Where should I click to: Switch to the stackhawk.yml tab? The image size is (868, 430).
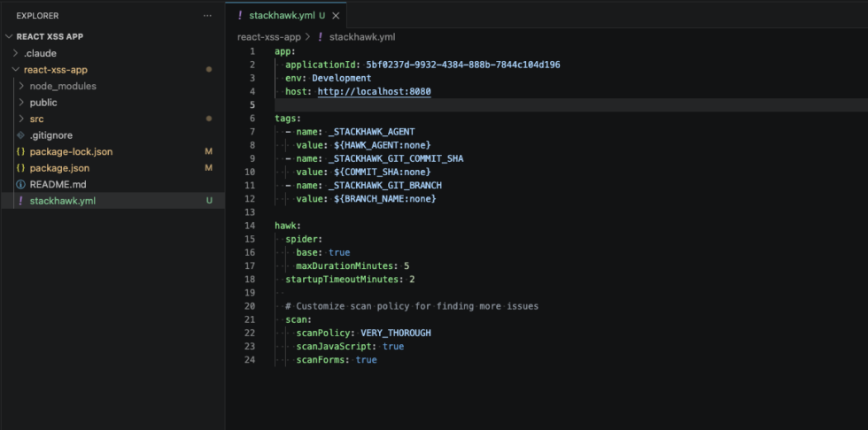click(286, 15)
